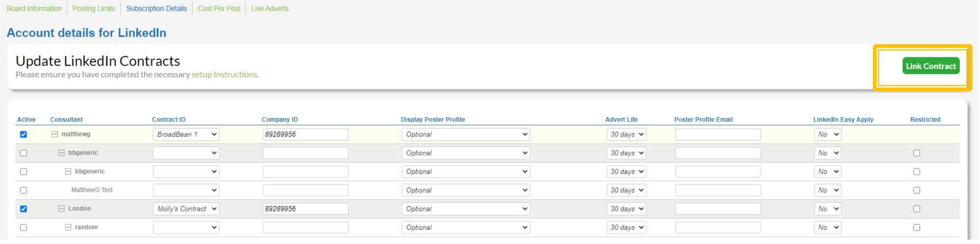Open LinkedIn Easy Apply dropdown for London
Screen dimensions: 980x244
(827, 209)
